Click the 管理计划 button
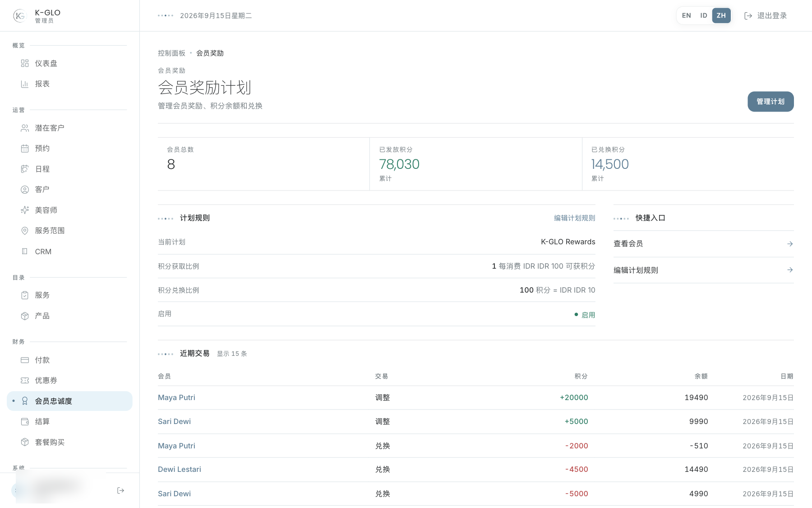Image resolution: width=812 pixels, height=508 pixels. pos(770,102)
